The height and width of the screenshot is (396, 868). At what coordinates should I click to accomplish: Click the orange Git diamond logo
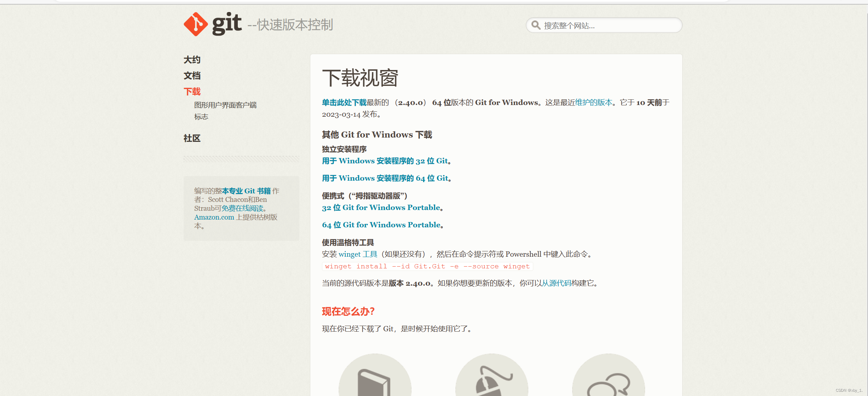tap(196, 24)
